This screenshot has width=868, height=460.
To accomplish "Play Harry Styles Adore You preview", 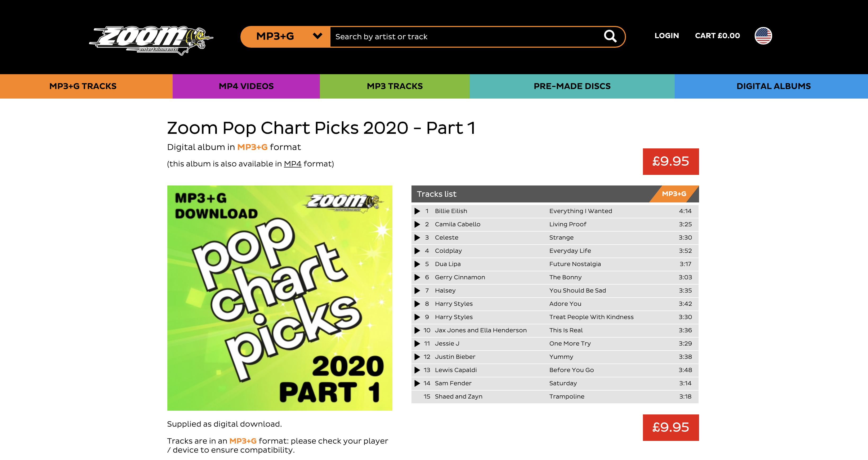I will [x=417, y=304].
